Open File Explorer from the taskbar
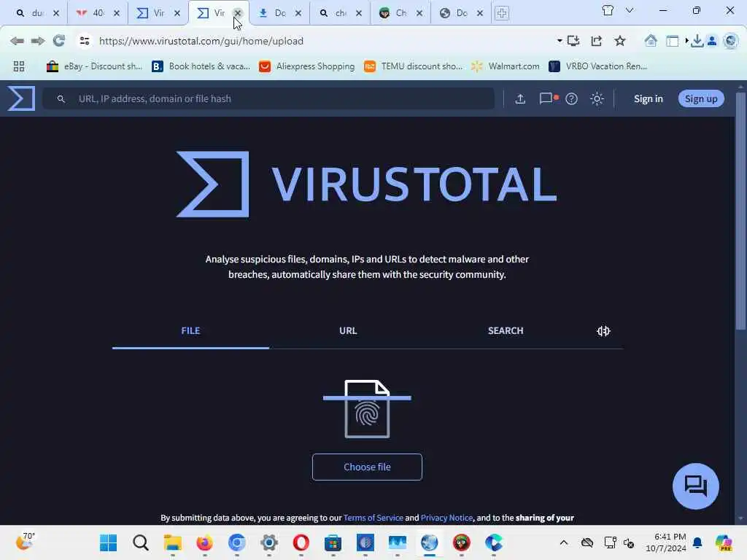The width and height of the screenshot is (747, 560). tap(172, 542)
